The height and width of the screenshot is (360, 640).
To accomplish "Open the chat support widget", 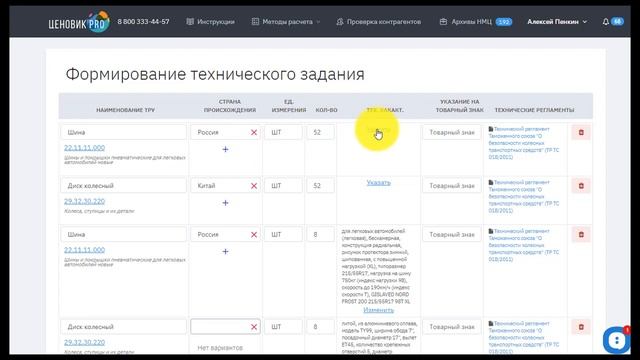I will coord(617,340).
